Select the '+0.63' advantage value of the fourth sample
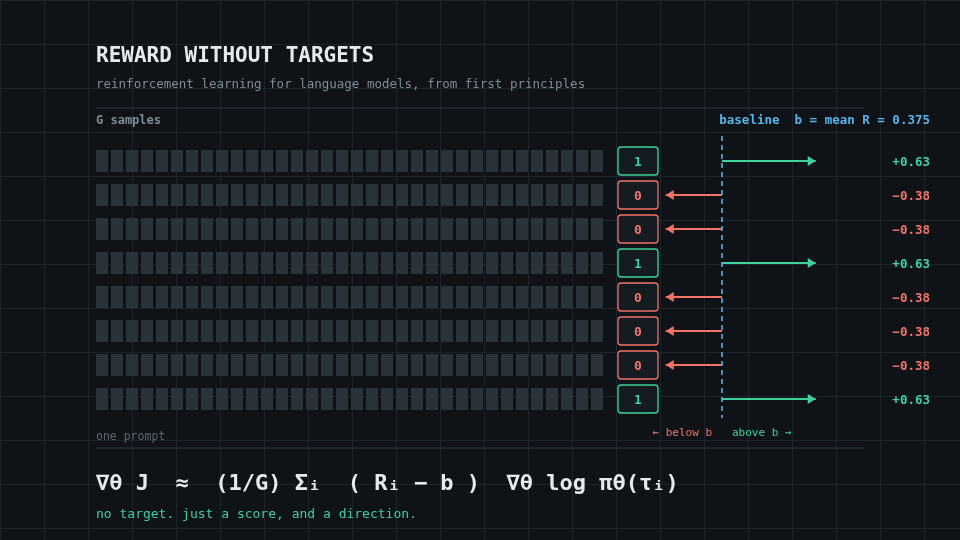The image size is (960, 540). click(x=910, y=264)
